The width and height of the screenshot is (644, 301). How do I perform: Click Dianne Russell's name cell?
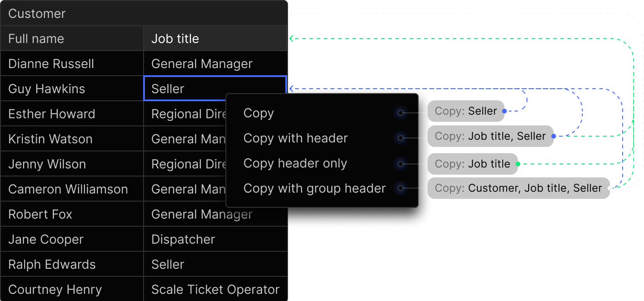pos(51,63)
